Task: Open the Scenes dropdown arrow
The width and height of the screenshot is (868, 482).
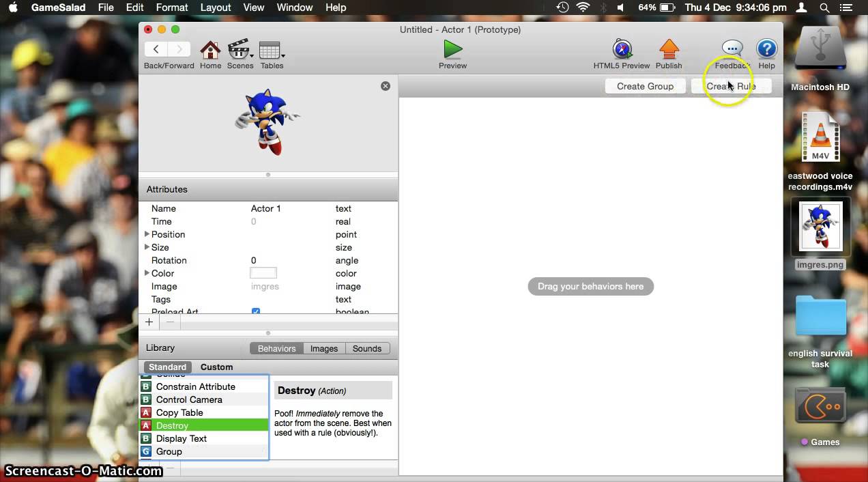Action: [x=252, y=55]
